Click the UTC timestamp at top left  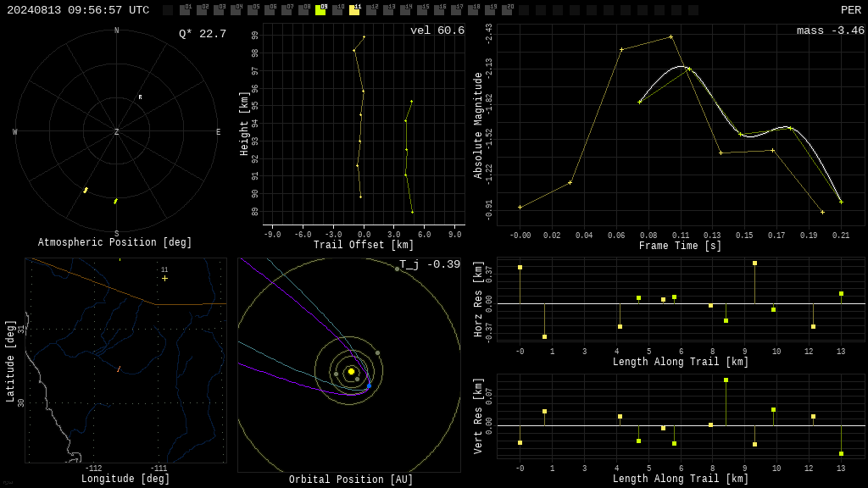click(78, 10)
